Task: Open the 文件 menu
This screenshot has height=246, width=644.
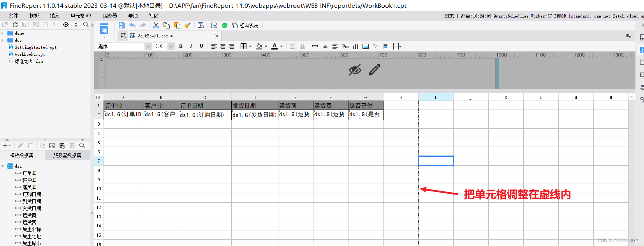Action: pyautogui.click(x=14, y=16)
